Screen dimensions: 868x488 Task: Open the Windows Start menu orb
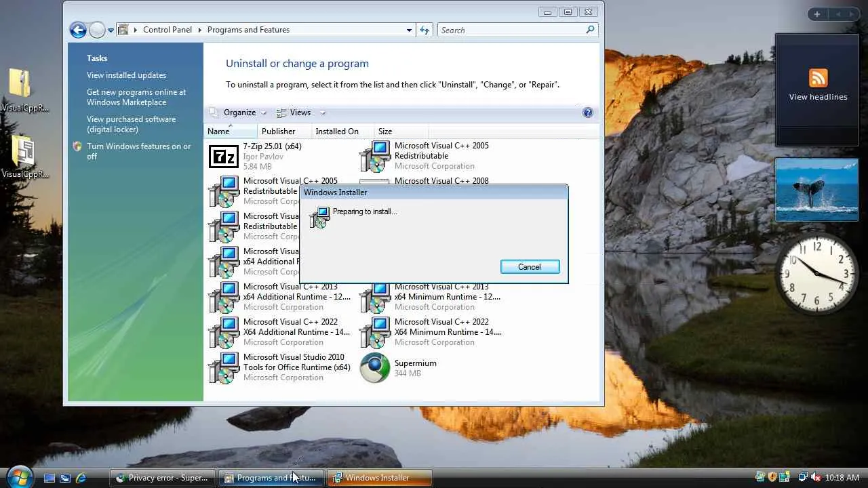20,476
